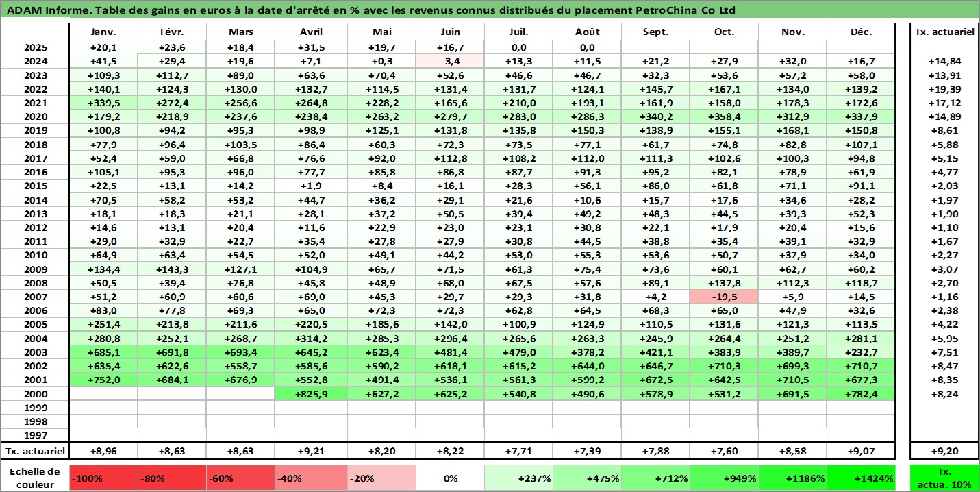Select the 'Avril' column header
980x492 pixels.
(x=311, y=32)
